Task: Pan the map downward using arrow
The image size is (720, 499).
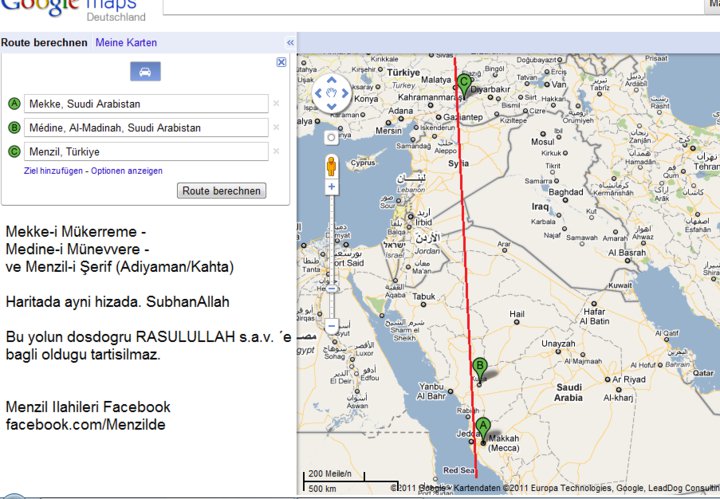Action: 332,108
